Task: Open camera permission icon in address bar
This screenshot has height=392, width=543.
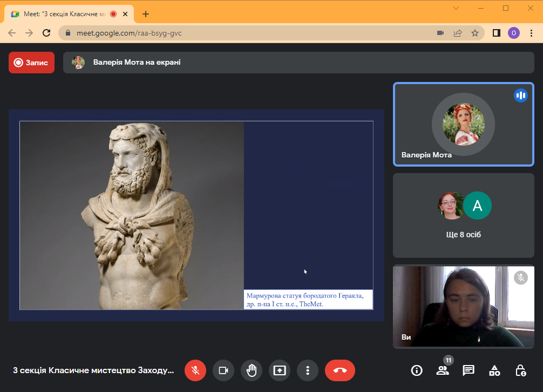Action: 440,33
